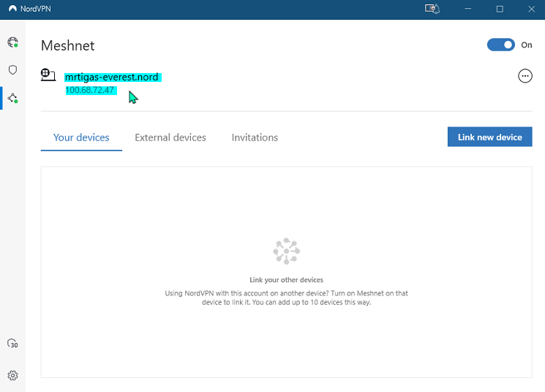Open the Threat Protection shield icon
545x392 pixels.
click(13, 70)
